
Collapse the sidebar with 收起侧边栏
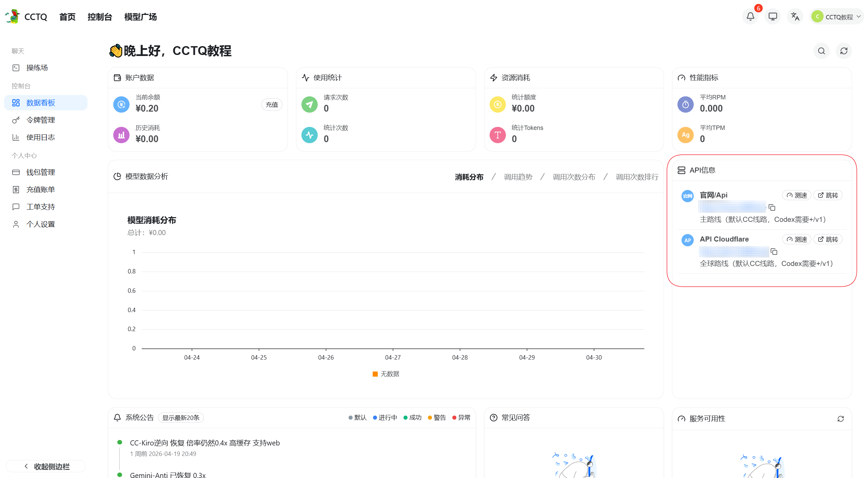pos(46,466)
